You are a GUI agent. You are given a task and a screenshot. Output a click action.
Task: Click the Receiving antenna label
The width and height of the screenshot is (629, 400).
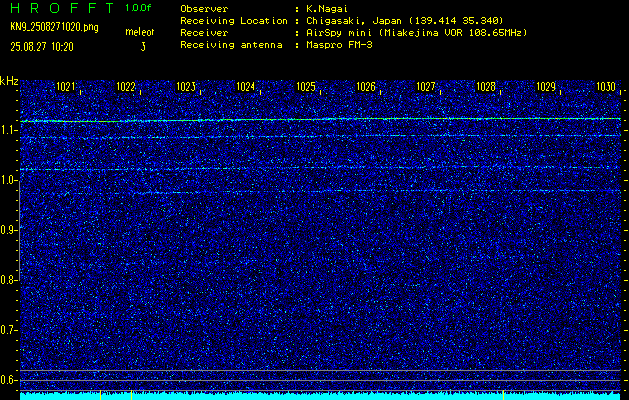coord(231,45)
